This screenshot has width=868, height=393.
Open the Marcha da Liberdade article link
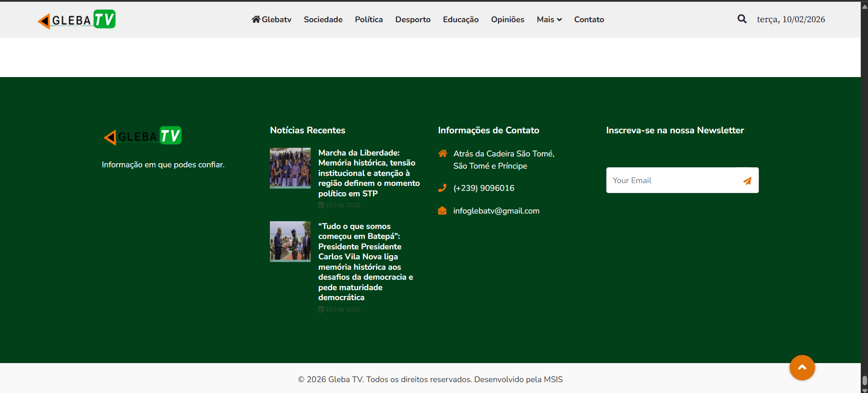[x=369, y=173]
